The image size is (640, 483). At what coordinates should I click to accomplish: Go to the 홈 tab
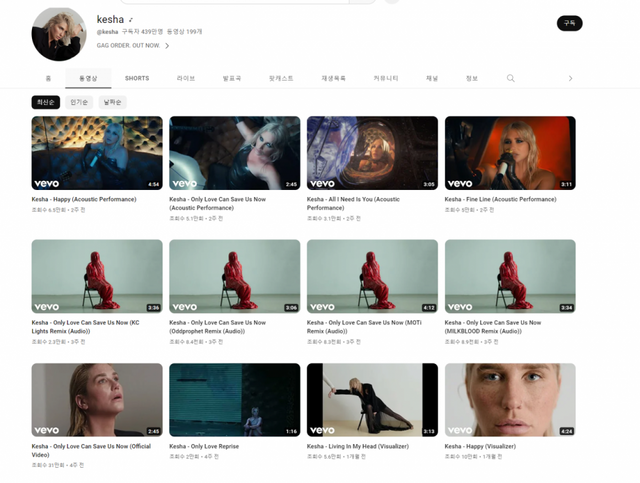click(48, 78)
